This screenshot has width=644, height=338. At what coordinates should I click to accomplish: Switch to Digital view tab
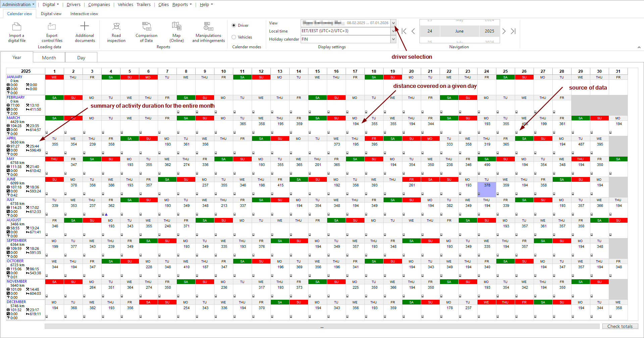point(51,14)
